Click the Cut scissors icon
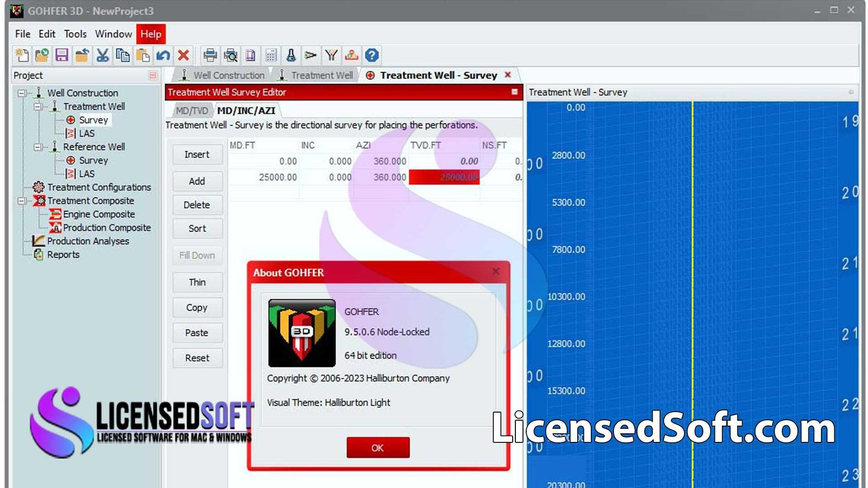This screenshot has width=868, height=488. click(102, 55)
